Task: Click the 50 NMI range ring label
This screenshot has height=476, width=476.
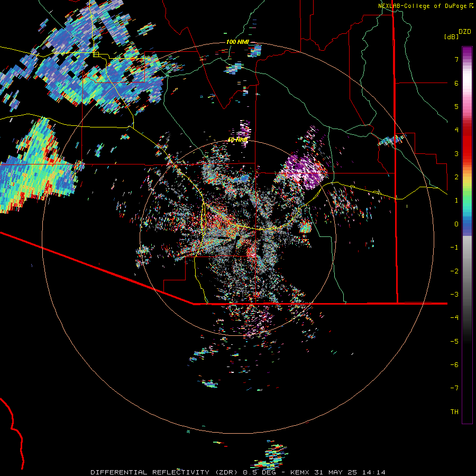Action: (x=237, y=140)
